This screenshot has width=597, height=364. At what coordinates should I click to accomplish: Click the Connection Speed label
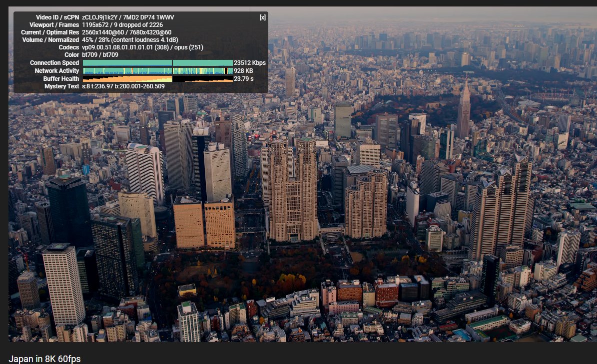[54, 63]
